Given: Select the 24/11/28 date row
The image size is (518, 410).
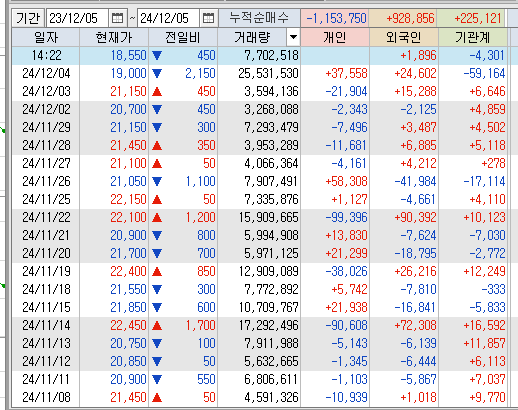Looking at the screenshot, I should coord(46,145).
